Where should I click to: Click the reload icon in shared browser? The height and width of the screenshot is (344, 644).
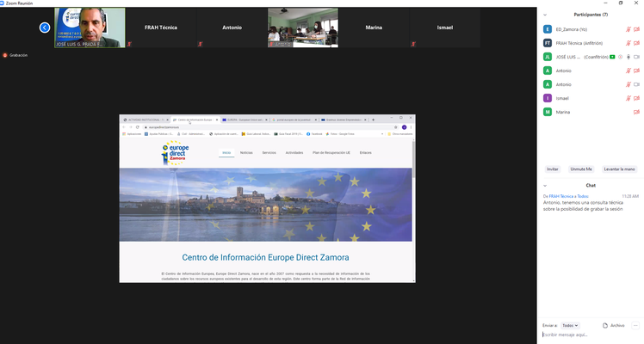138,127
